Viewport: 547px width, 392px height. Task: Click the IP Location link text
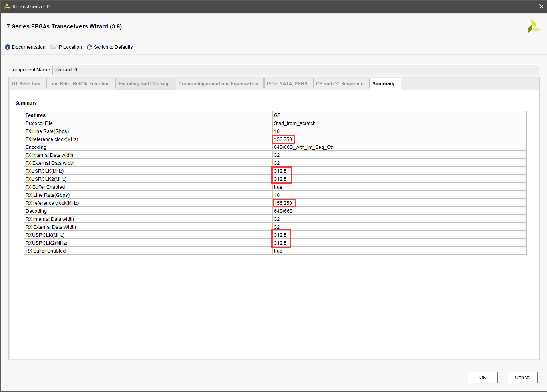(x=70, y=47)
